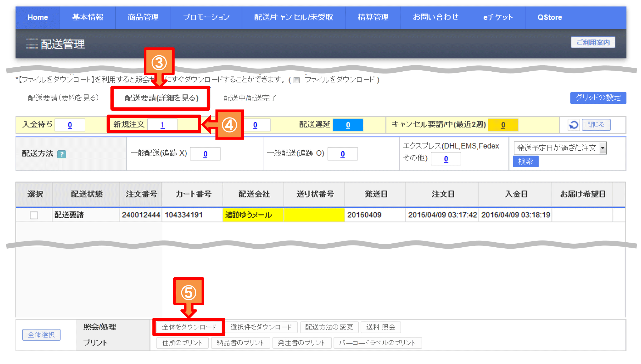The width and height of the screenshot is (641, 364).
Task: Enable the ファイルをダウンロード checkbox
Action: 297,80
